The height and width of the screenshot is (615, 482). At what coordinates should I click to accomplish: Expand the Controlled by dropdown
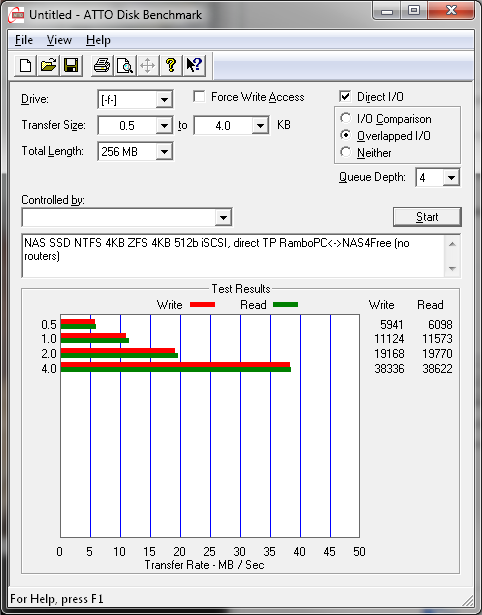click(223, 217)
